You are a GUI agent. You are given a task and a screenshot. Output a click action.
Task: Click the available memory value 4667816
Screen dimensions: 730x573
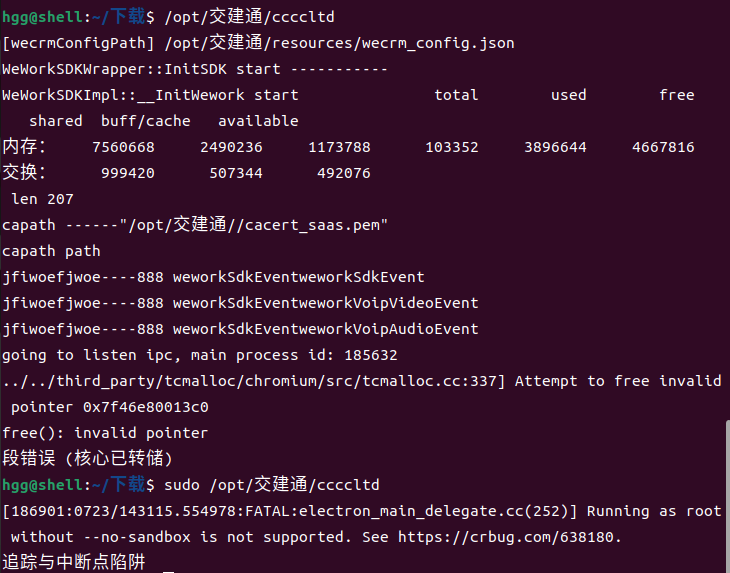tap(663, 147)
